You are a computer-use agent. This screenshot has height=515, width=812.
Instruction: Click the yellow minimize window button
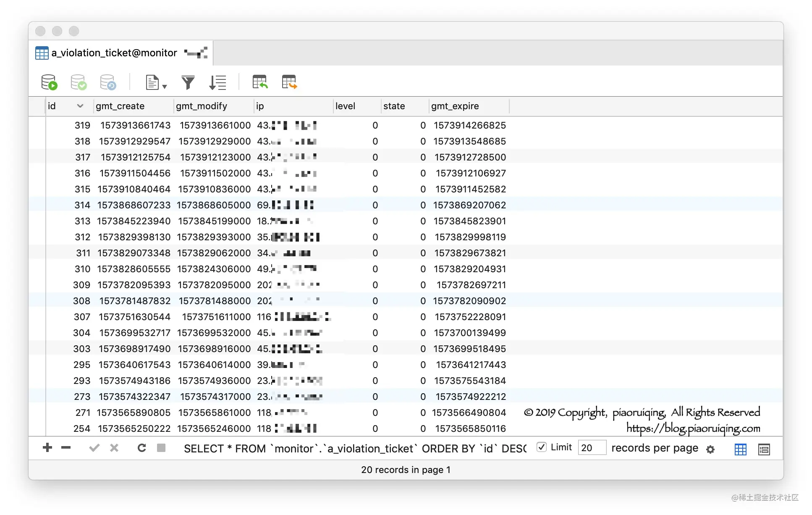57,31
